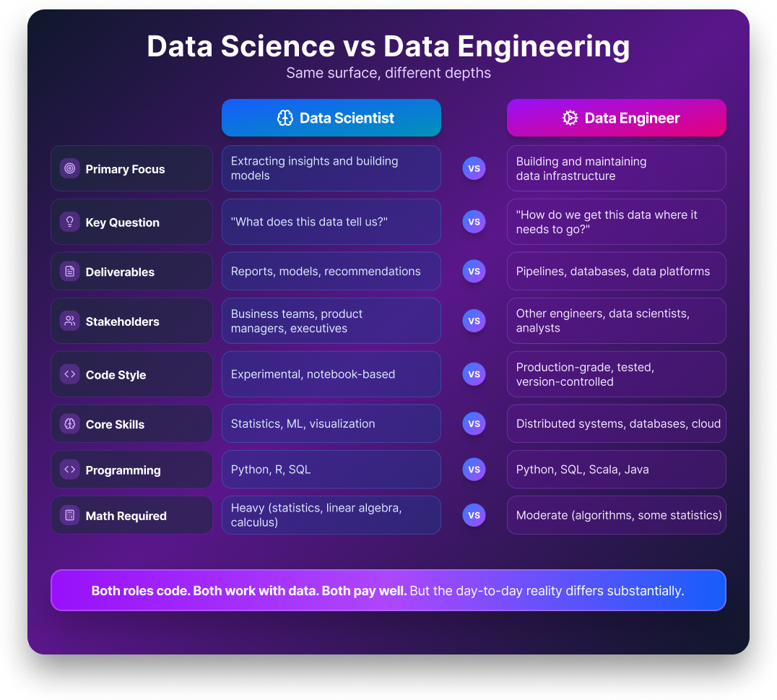Viewport: 777px width, 700px height.
Task: Click the calculator icon beside Math Required
Action: point(70,515)
